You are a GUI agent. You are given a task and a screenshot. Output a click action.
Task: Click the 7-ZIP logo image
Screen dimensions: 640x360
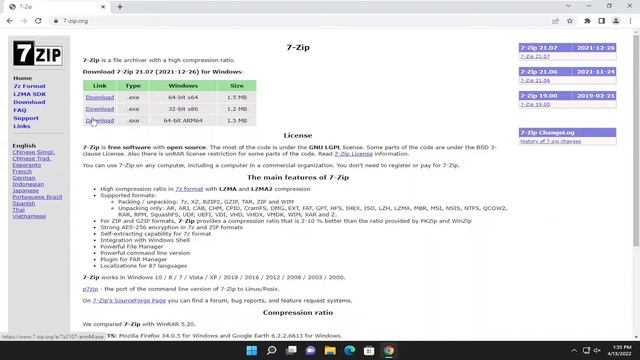38,53
